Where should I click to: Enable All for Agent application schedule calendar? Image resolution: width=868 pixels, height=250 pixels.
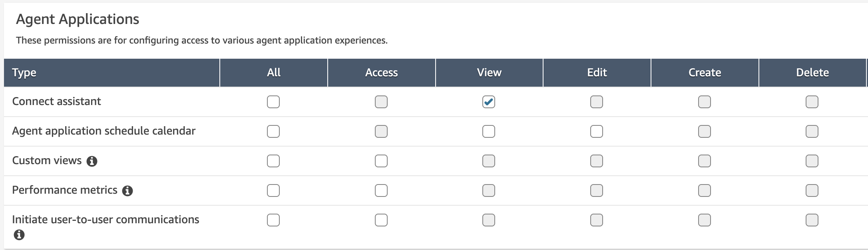tap(273, 131)
